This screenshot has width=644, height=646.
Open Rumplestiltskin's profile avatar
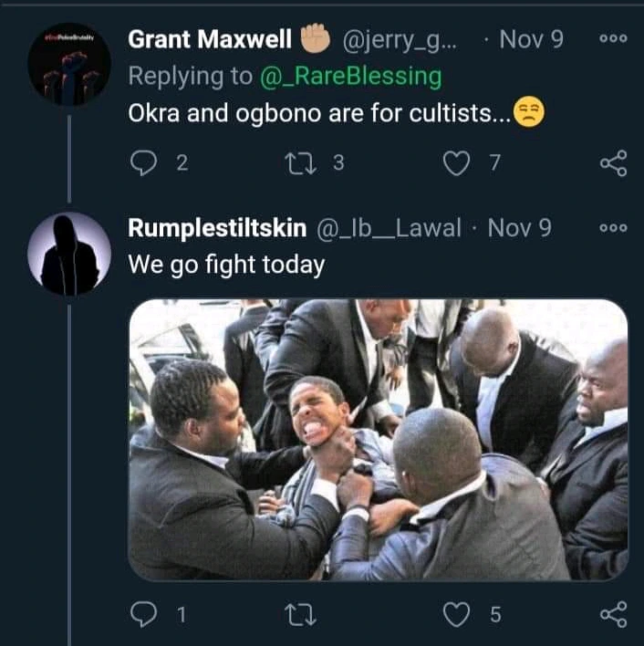click(x=68, y=254)
